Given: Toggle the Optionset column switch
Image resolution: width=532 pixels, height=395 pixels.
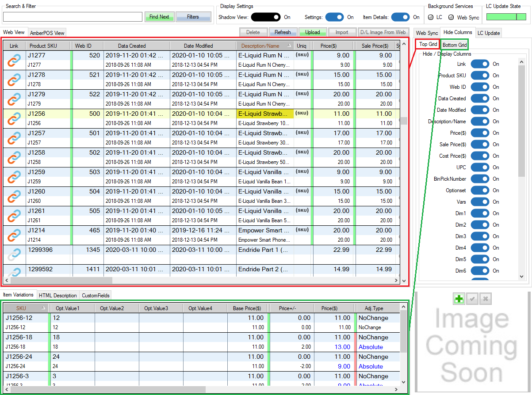Looking at the screenshot, I should 480,190.
